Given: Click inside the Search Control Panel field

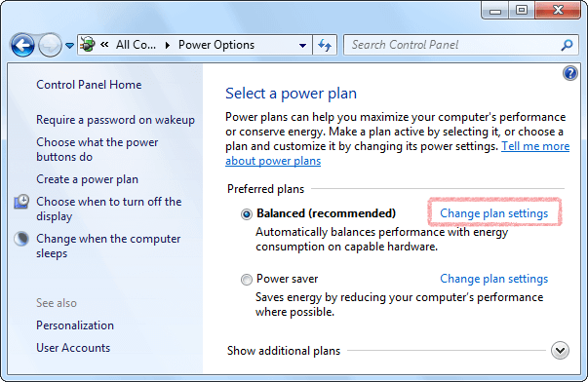Looking at the screenshot, I should [451, 45].
